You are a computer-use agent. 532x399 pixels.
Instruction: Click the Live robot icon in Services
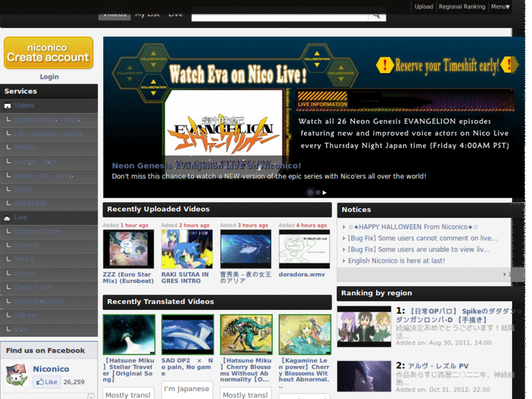[x=7, y=218]
